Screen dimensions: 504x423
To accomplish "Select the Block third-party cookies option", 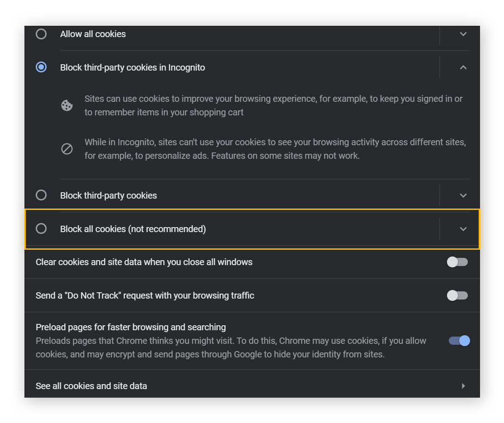I will click(41, 195).
